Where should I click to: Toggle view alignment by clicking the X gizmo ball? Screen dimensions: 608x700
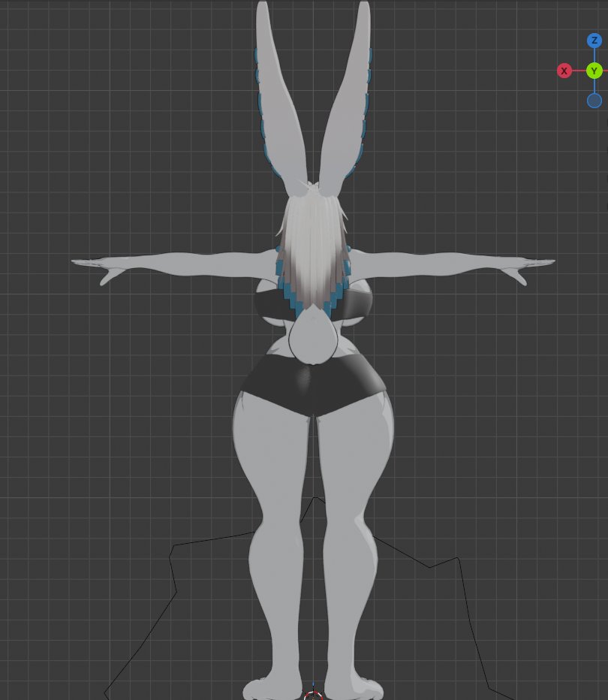[x=564, y=70]
